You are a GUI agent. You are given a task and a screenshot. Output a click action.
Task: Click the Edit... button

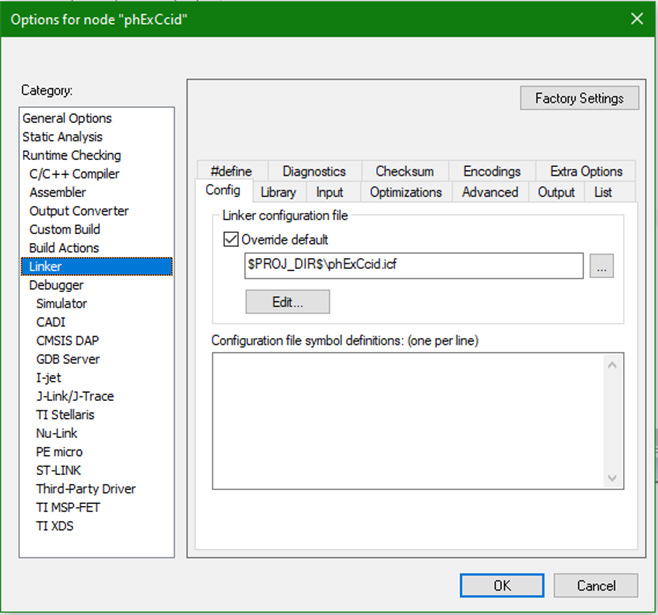tap(287, 301)
